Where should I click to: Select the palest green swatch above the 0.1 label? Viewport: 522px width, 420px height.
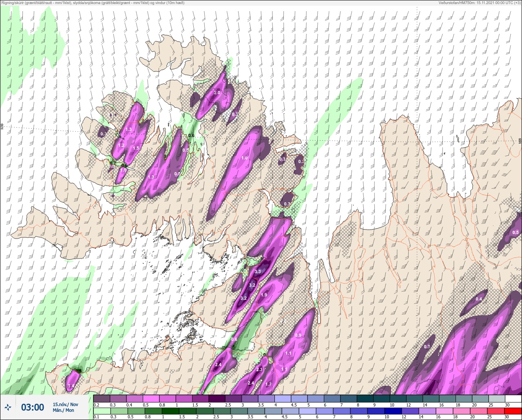102,411
